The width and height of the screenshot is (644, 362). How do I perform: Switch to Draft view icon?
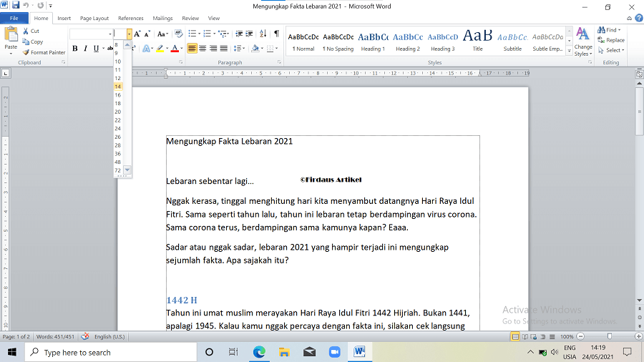point(552,336)
